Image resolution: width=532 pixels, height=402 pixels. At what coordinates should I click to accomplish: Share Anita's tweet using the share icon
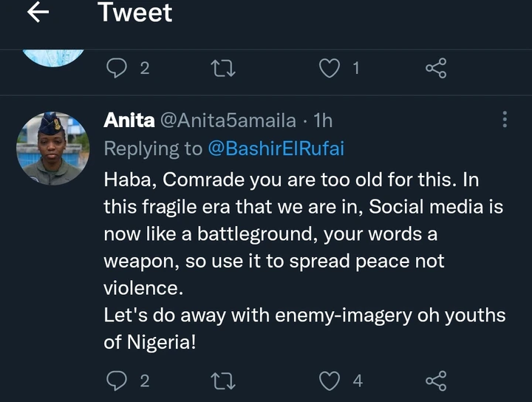[436, 381]
